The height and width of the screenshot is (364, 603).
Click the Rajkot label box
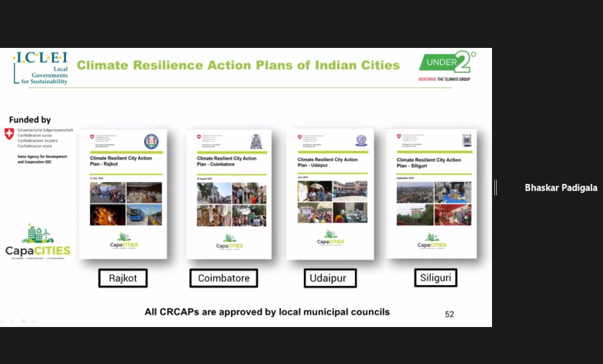point(123,278)
